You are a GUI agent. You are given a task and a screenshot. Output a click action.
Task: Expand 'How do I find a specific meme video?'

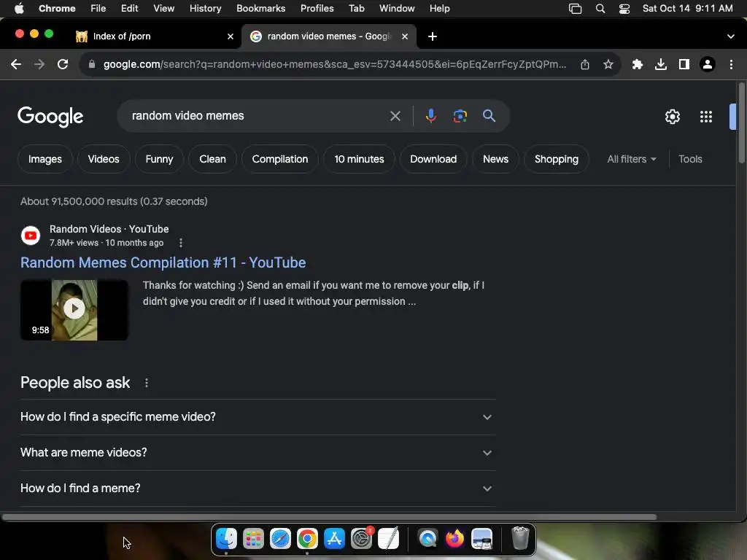pyautogui.click(x=258, y=417)
